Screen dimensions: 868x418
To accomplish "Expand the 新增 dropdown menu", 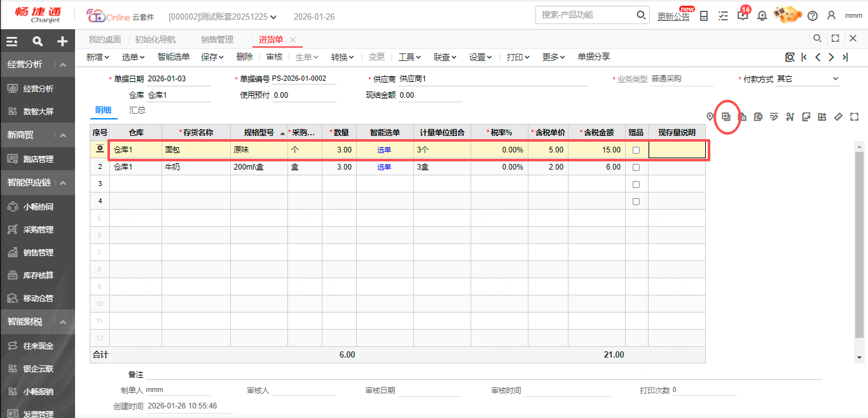I will point(97,57).
